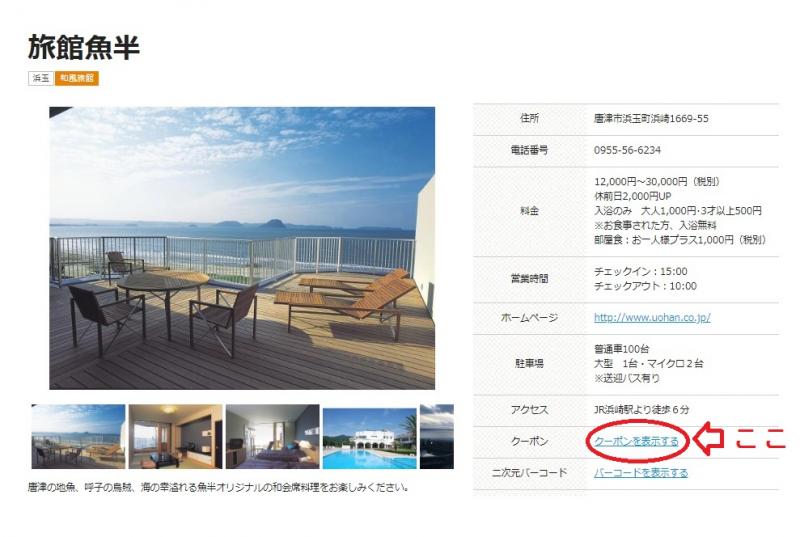Click the description text below thumbnails
This screenshot has width=800, height=537.
(219, 489)
